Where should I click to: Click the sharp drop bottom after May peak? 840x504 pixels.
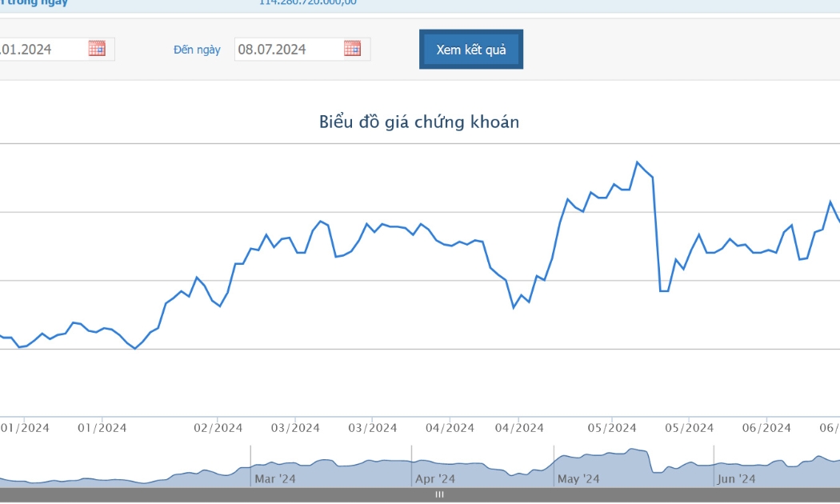(x=661, y=291)
